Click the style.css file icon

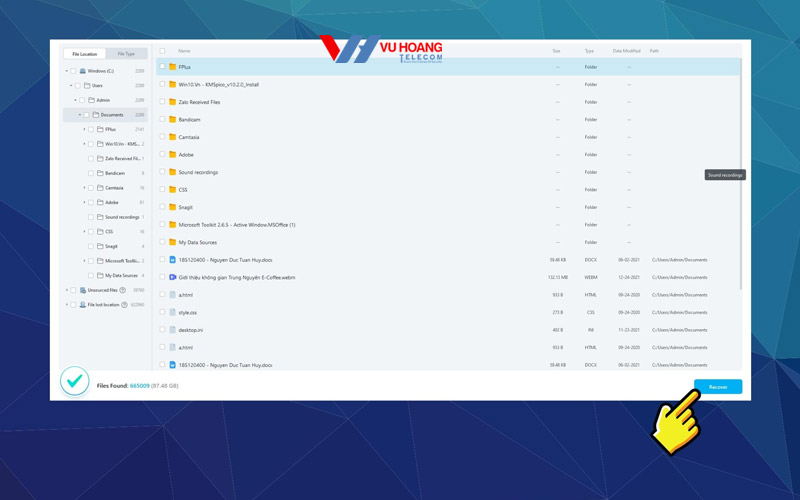click(x=172, y=312)
